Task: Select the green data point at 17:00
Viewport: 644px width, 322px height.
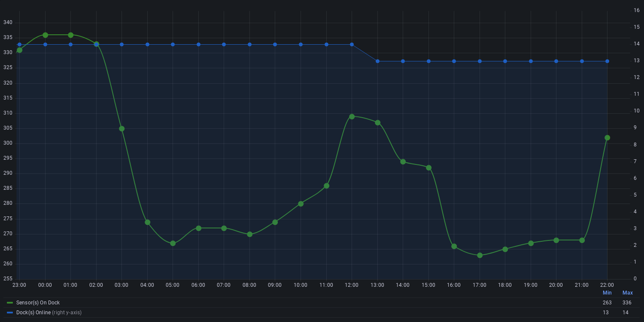Action: [x=480, y=255]
